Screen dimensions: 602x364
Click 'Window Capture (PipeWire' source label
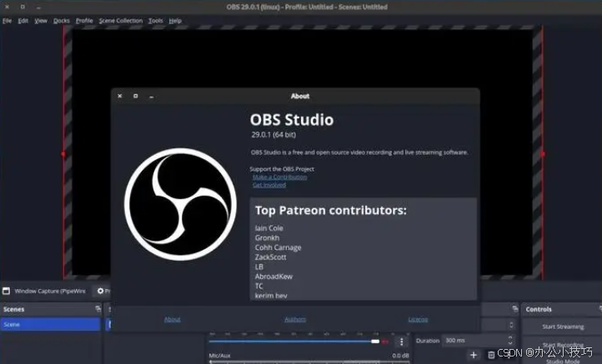[x=50, y=292]
